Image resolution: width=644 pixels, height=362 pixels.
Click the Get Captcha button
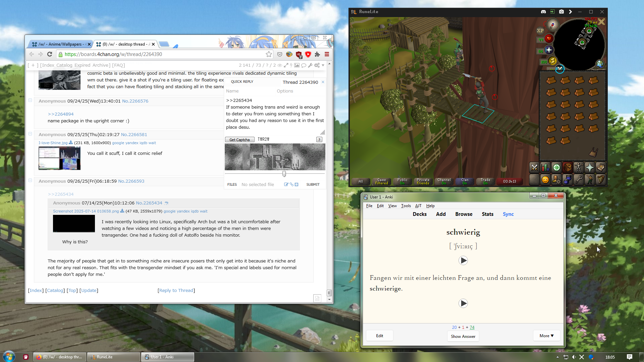tap(239, 140)
